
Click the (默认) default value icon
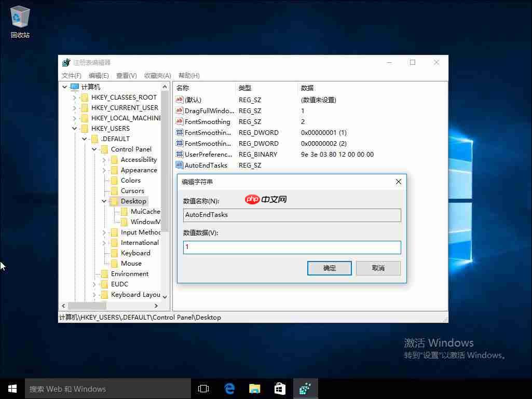[x=180, y=100]
